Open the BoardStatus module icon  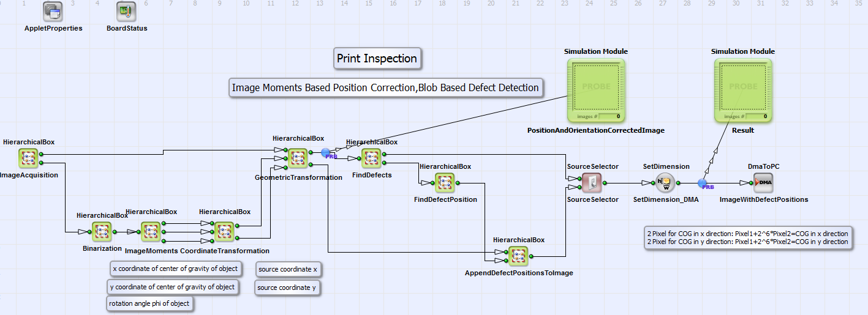click(x=126, y=11)
